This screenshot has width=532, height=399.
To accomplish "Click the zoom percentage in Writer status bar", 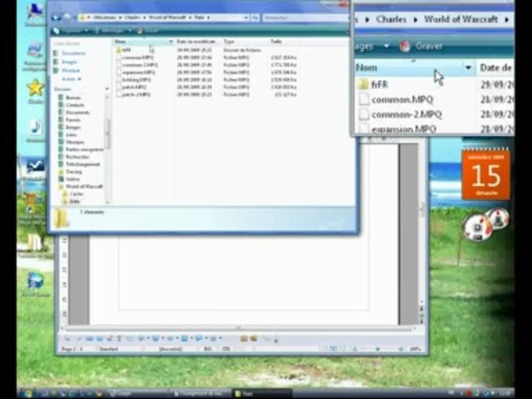I will [x=415, y=349].
